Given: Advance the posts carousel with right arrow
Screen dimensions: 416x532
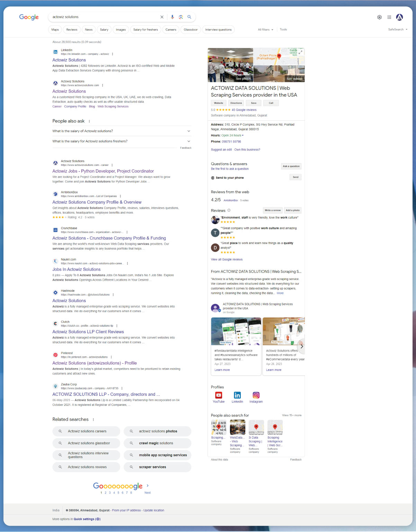Looking at the screenshot, I should pyautogui.click(x=301, y=346).
